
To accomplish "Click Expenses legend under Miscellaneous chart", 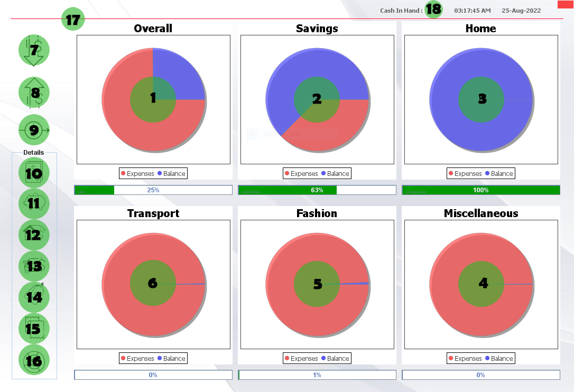I will 466,358.
